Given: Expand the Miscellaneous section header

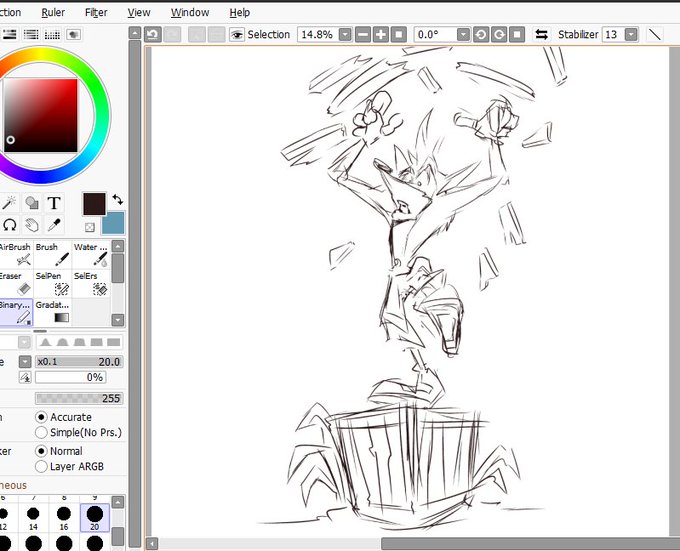Looking at the screenshot, I should coord(13,485).
